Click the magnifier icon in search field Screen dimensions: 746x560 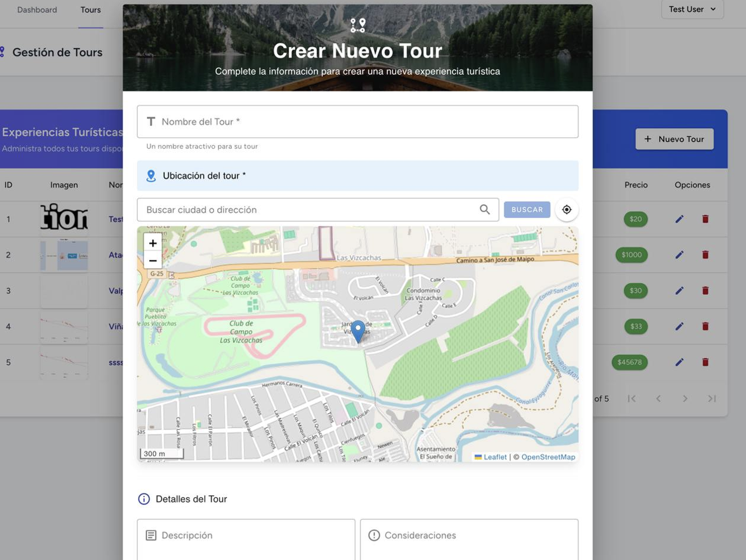[x=485, y=209]
